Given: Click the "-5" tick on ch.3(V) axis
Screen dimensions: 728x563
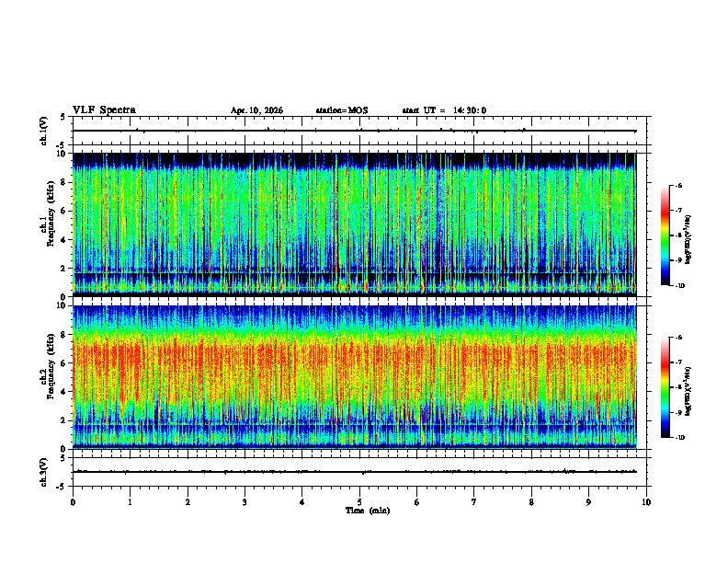Looking at the screenshot, I should tap(62, 487).
